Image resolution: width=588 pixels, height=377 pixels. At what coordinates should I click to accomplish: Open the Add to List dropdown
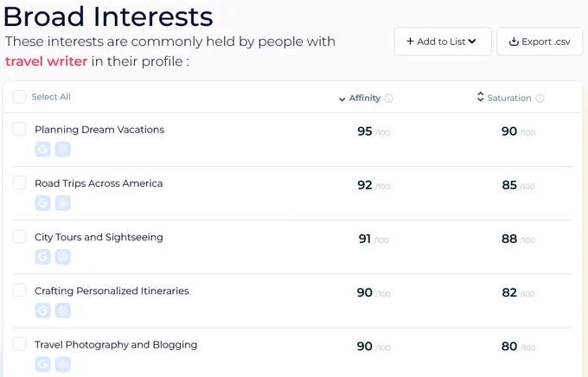pyautogui.click(x=443, y=42)
